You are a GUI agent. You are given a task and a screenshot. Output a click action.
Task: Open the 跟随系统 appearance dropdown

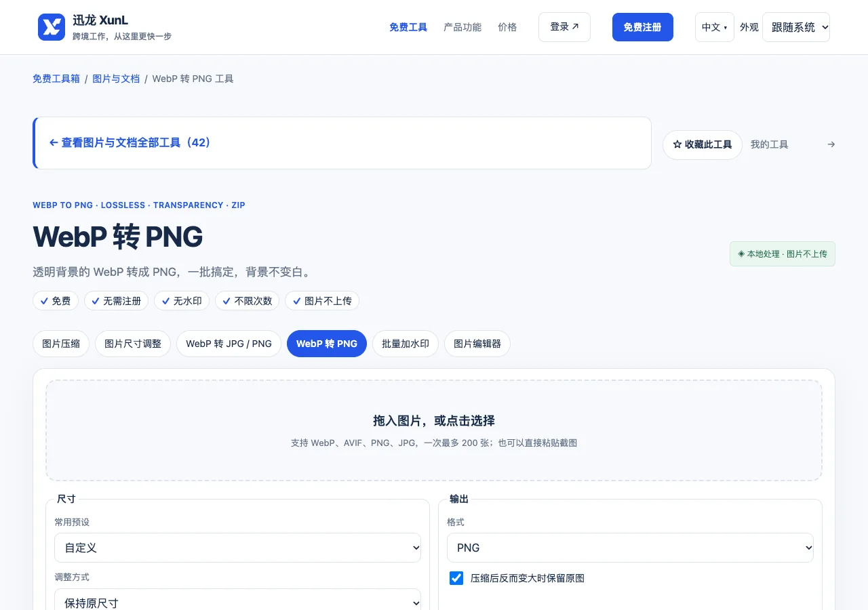coord(796,27)
